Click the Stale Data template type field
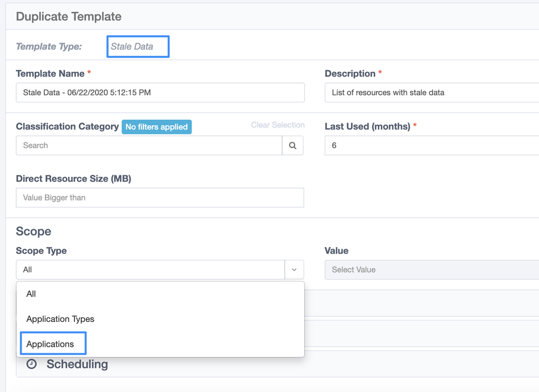The image size is (539, 392). click(138, 46)
